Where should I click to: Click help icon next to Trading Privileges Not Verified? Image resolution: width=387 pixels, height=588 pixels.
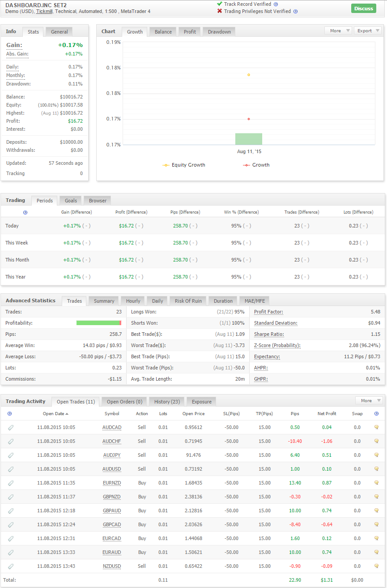pos(295,11)
